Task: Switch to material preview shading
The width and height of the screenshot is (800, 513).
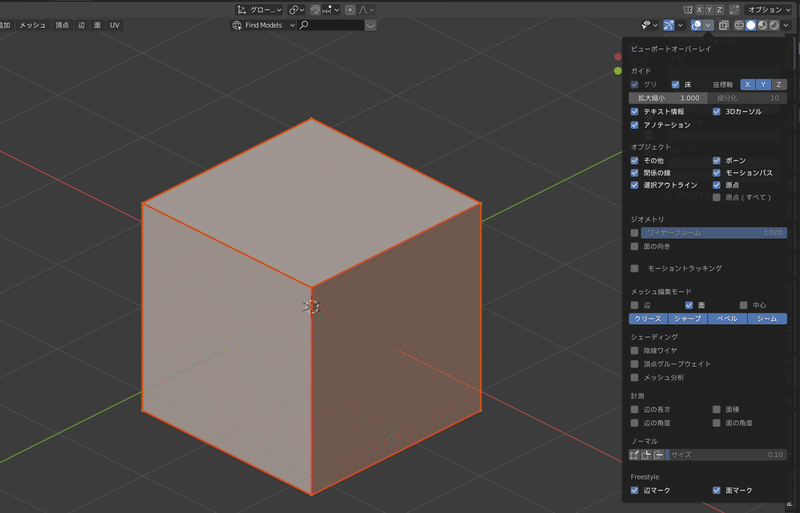Action: pyautogui.click(x=762, y=25)
